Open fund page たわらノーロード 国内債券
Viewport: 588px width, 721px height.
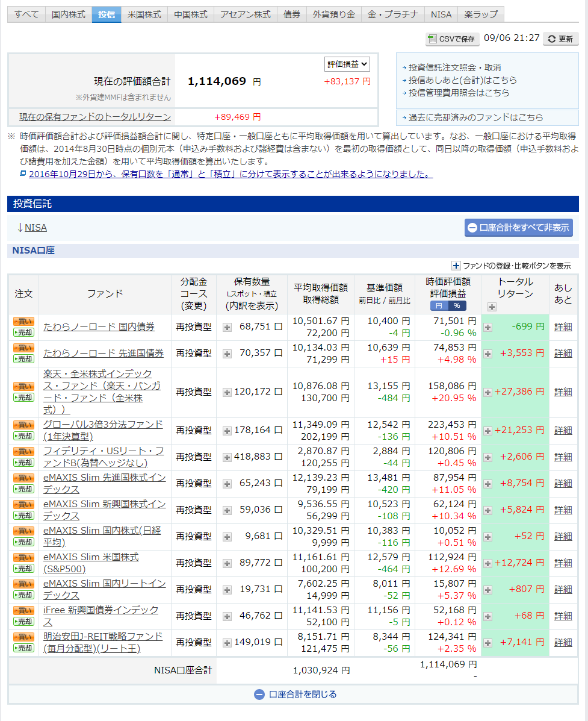point(99,326)
